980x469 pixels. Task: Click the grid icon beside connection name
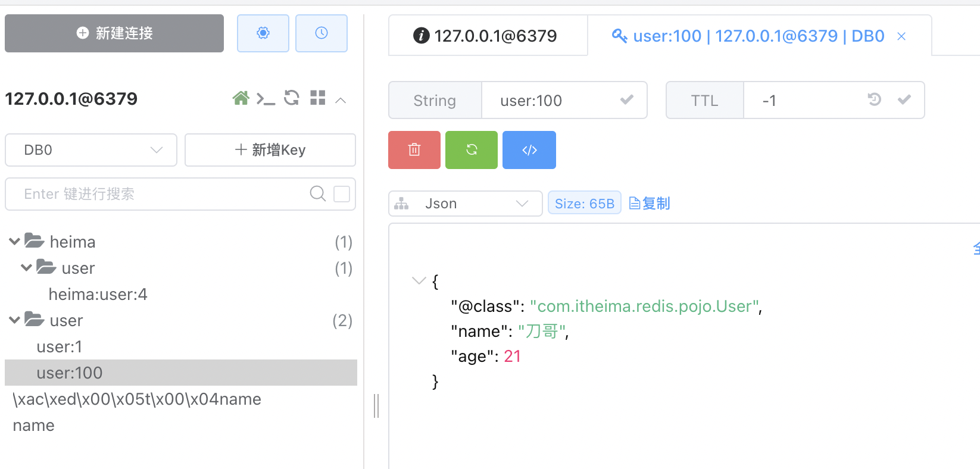[318, 98]
